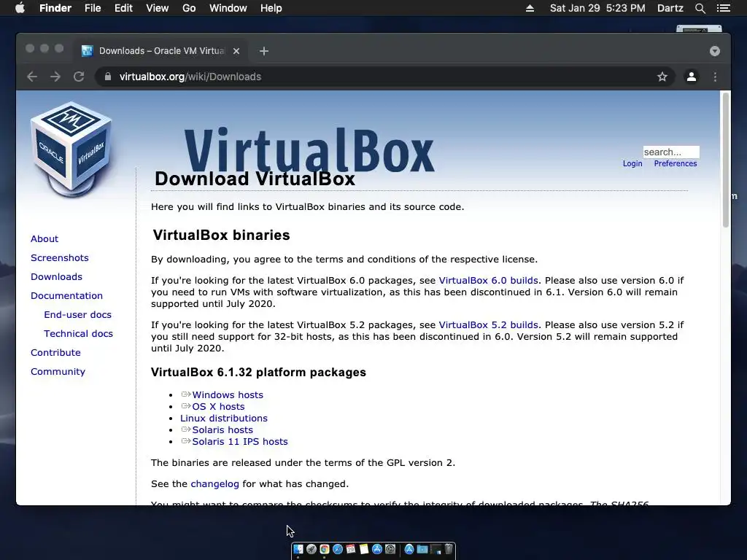Download the OS X hosts package
747x560 pixels.
pos(218,406)
